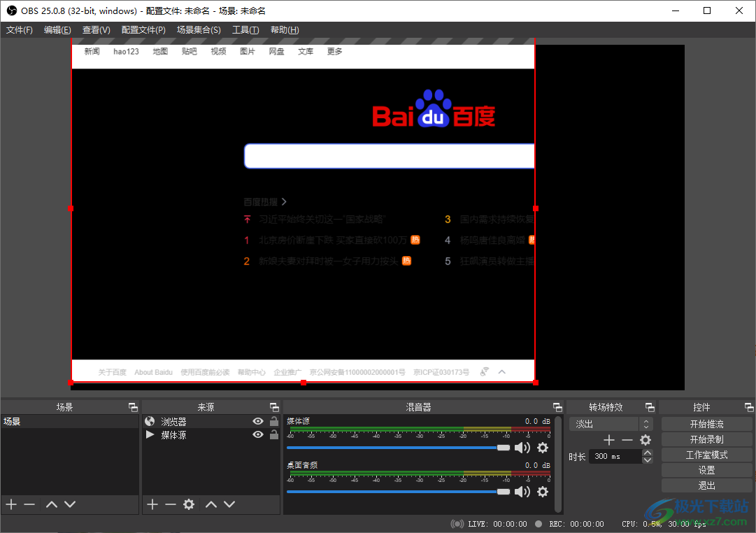Open 媒体源 mixer settings gear
This screenshot has height=533, width=756.
(543, 448)
